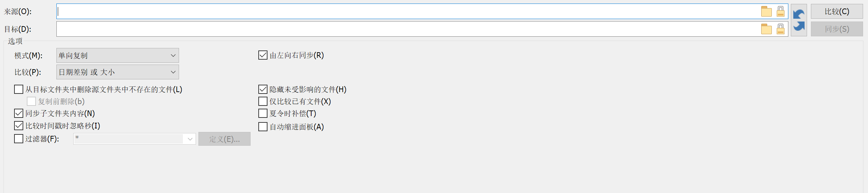Enable the 过滤器 filter checkbox
The image size is (868, 193).
point(19,139)
